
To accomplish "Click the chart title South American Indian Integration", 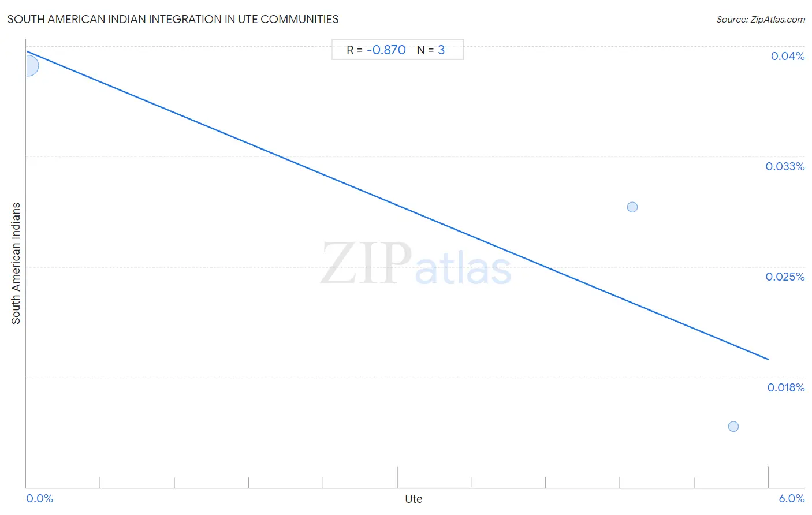I will coord(173,19).
